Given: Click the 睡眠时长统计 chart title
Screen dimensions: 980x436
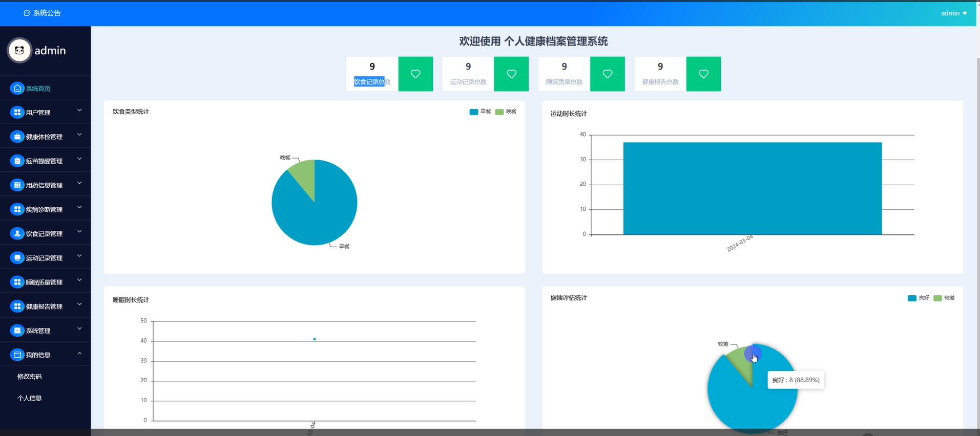Looking at the screenshot, I should pyautogui.click(x=131, y=300).
